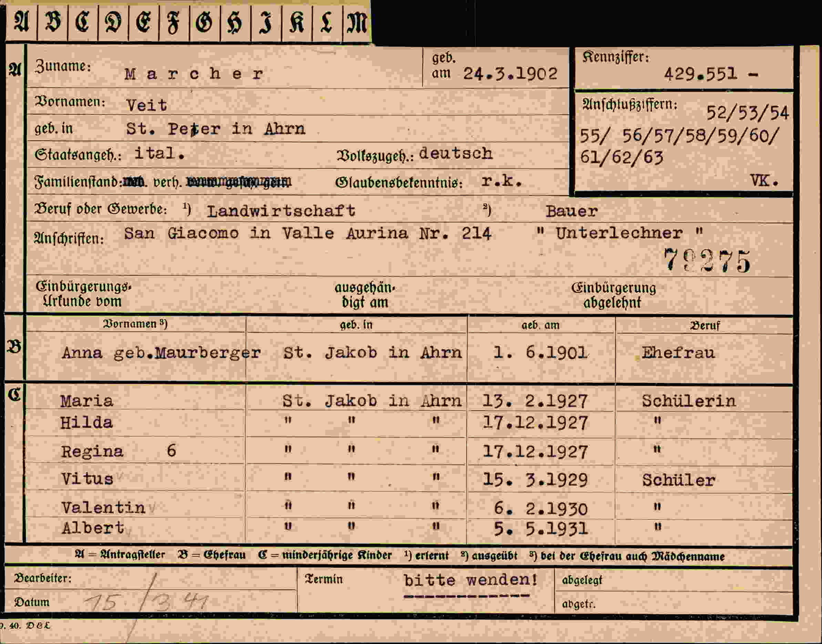Select the Fraktur letter K index tab

297,22
